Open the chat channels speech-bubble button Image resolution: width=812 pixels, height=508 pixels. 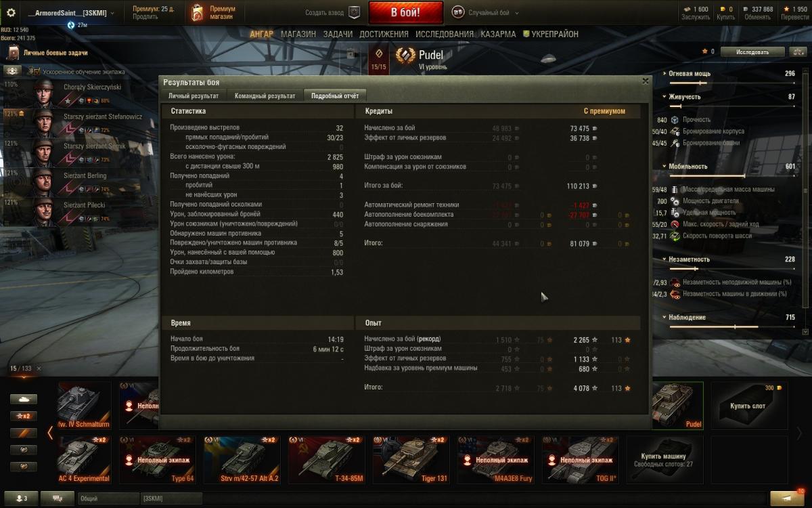coord(57,499)
